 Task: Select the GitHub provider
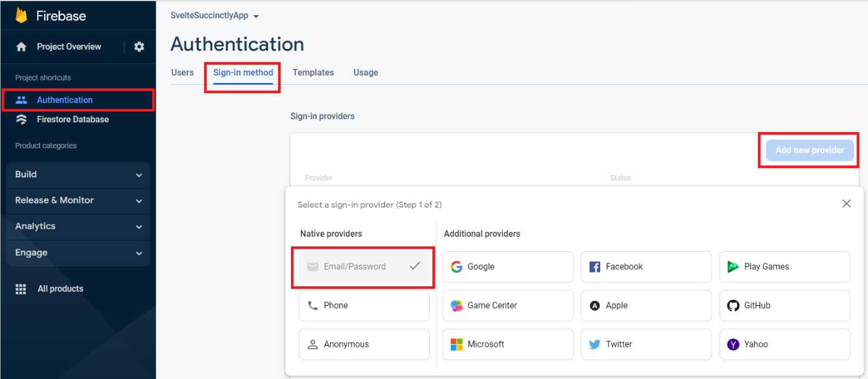click(784, 305)
